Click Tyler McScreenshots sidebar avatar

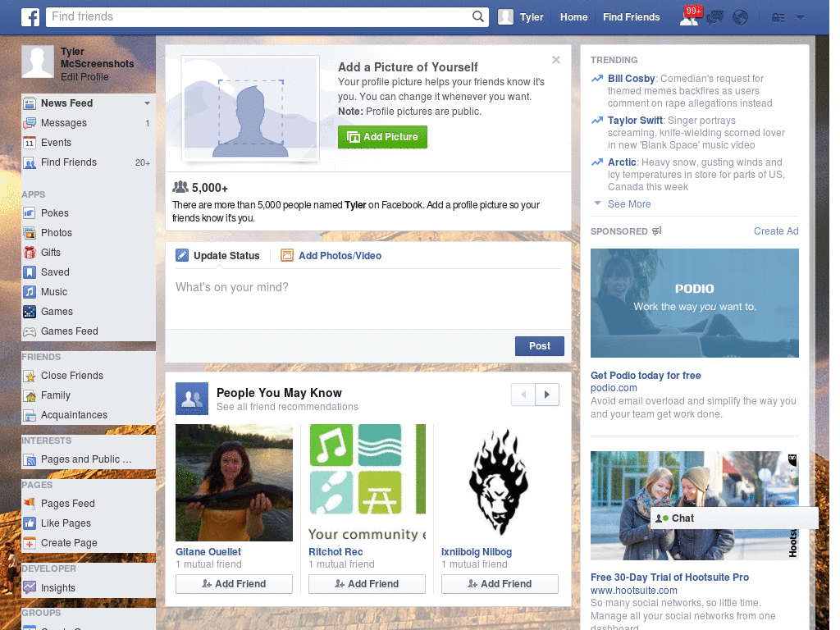38,62
